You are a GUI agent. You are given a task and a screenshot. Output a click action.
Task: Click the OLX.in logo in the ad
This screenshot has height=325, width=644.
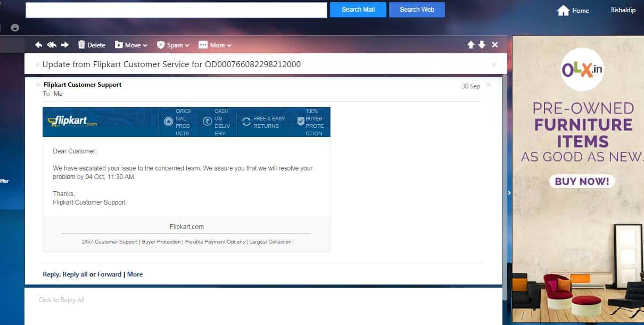pos(582,69)
